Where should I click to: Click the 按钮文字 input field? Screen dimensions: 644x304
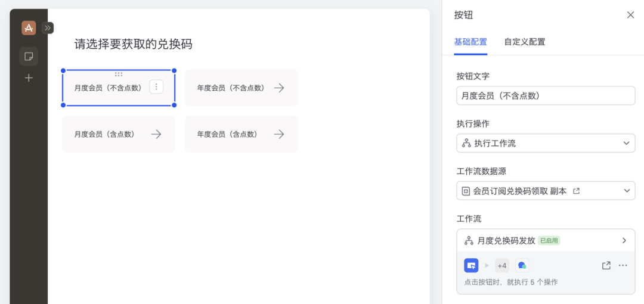pos(546,96)
